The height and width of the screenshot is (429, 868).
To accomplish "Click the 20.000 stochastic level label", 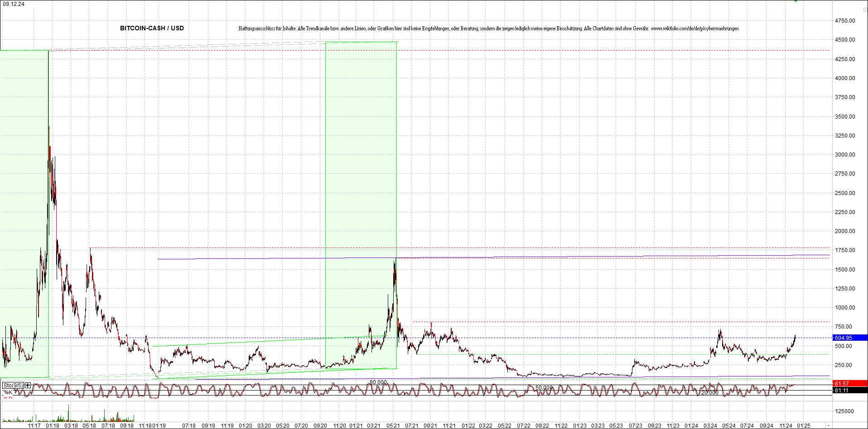I will [710, 393].
